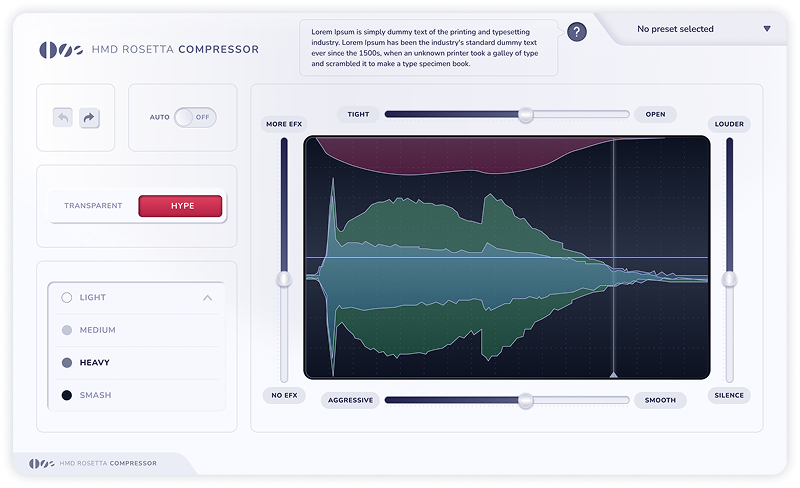The image size is (800, 488).
Task: Click the HMD ROSETTA COMPRESSOR title text
Action: pos(176,50)
